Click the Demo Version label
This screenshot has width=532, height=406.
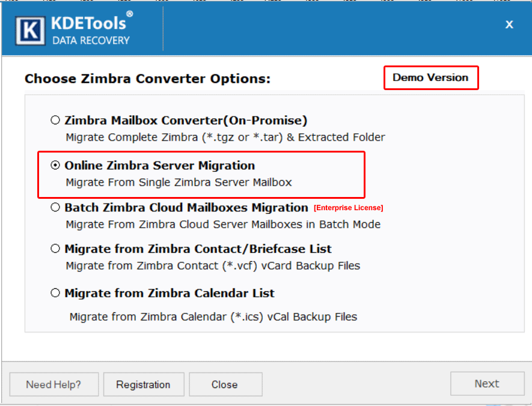pyautogui.click(x=430, y=77)
